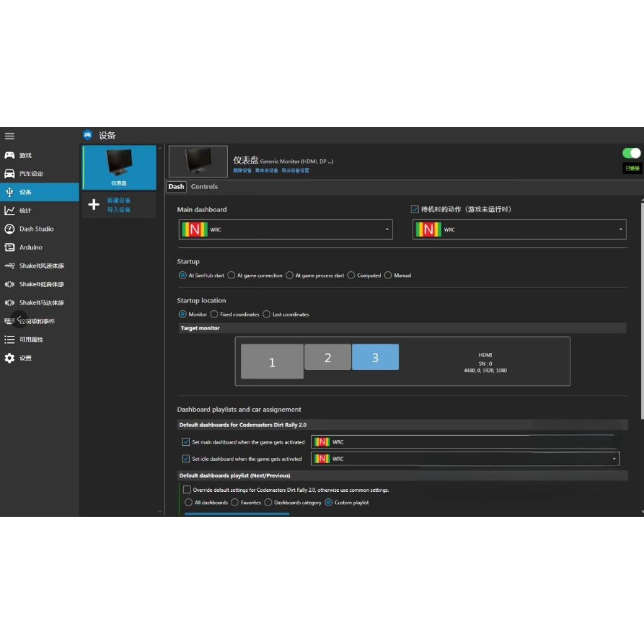644x644 pixels.
Task: Click the first blue link under the 仪表盘 title
Action: click(242, 170)
